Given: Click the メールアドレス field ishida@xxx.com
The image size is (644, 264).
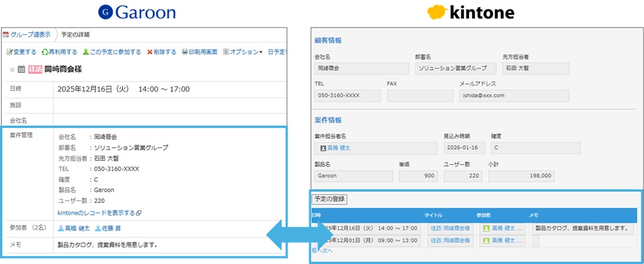Looking at the screenshot, I should (x=514, y=96).
